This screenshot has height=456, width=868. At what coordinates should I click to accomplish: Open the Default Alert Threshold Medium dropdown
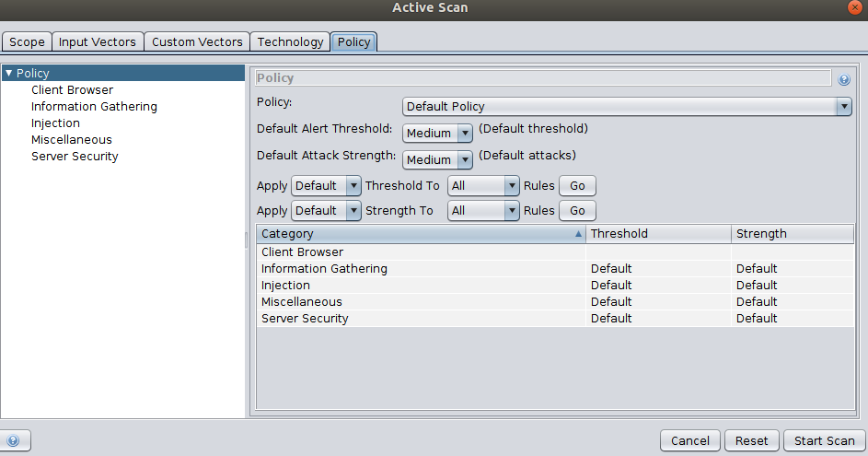(x=437, y=133)
